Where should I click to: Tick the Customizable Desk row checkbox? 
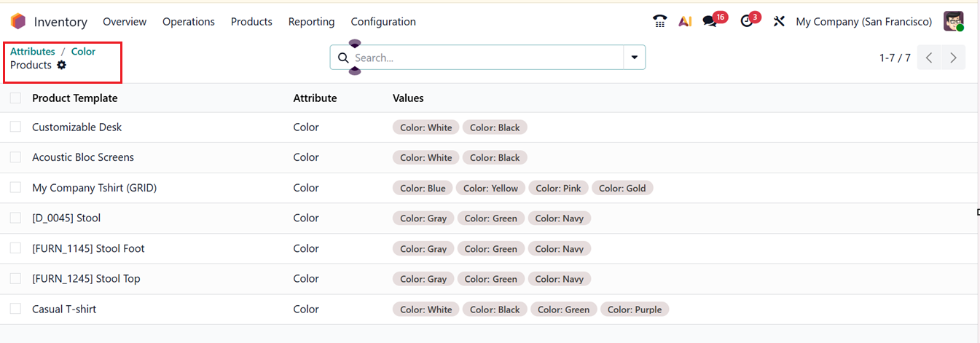click(x=15, y=127)
